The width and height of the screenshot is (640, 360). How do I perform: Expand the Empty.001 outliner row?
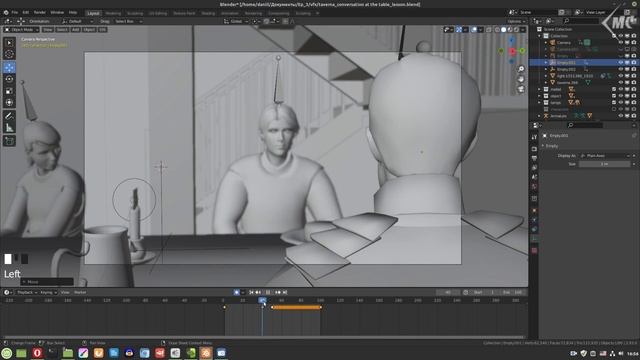tap(546, 62)
